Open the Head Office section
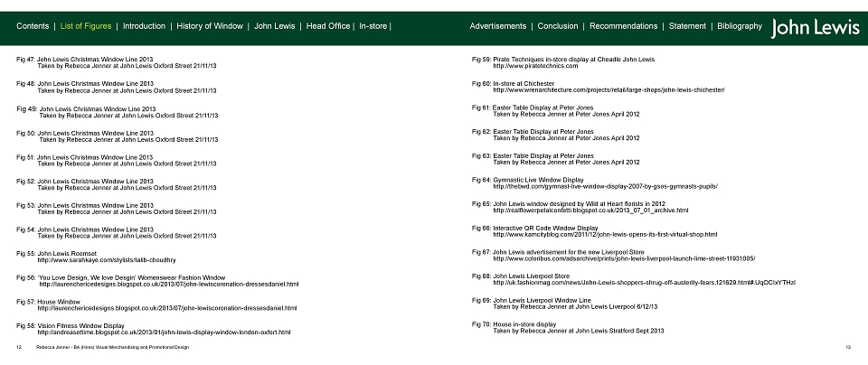The height and width of the screenshot is (365, 868). coord(327,26)
